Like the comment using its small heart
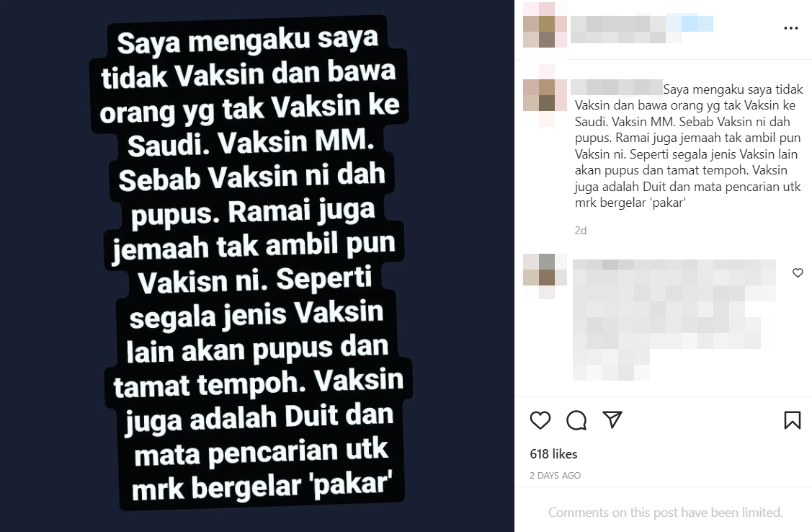 tap(798, 272)
